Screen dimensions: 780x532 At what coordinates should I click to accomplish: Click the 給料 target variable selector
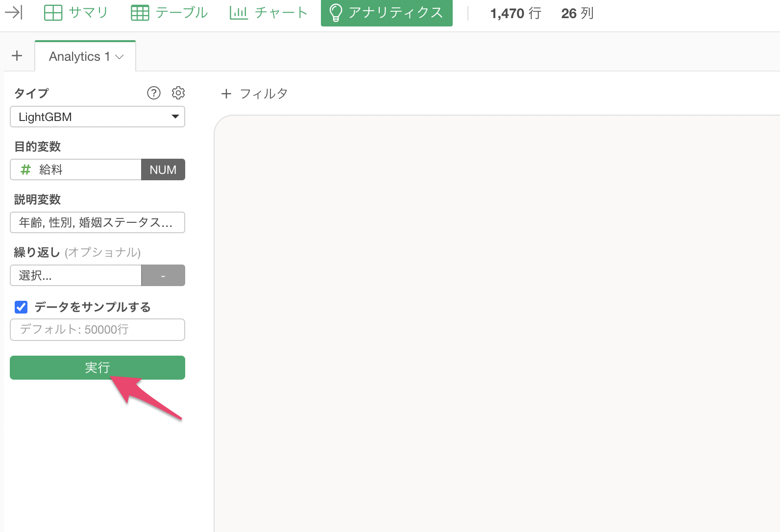(76, 170)
